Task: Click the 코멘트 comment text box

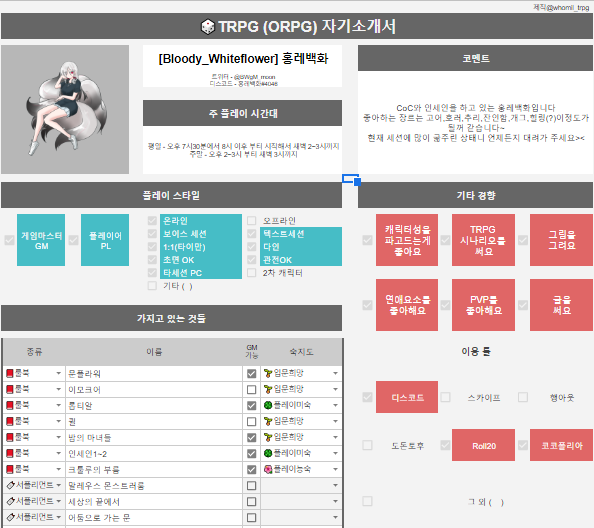Action: (x=475, y=123)
